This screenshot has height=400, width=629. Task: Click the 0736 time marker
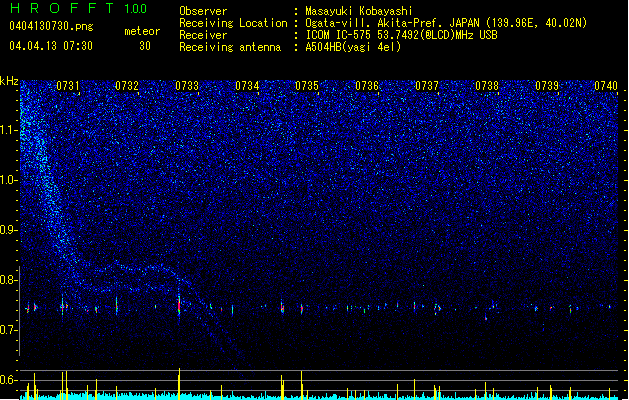pos(367,86)
